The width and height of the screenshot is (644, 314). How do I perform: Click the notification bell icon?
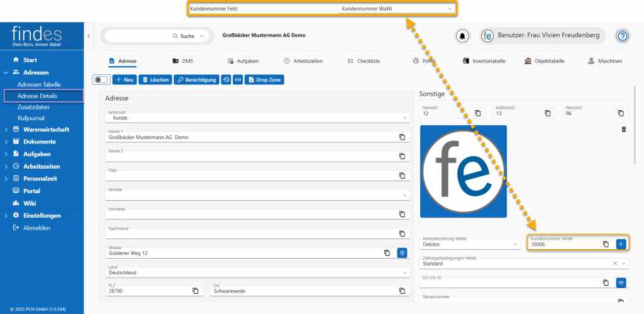(x=462, y=36)
